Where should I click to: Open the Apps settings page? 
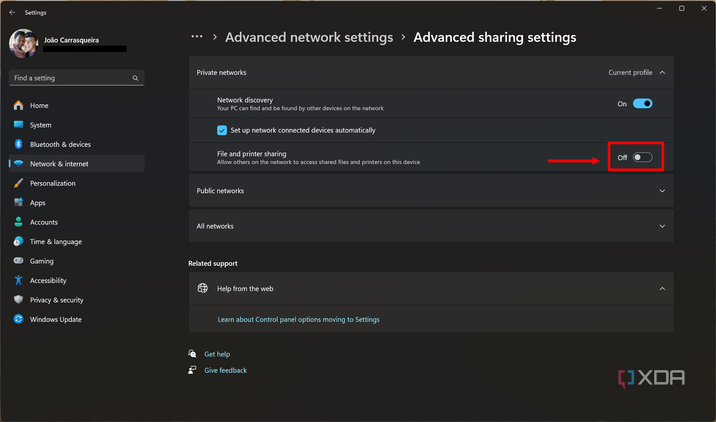point(77,202)
